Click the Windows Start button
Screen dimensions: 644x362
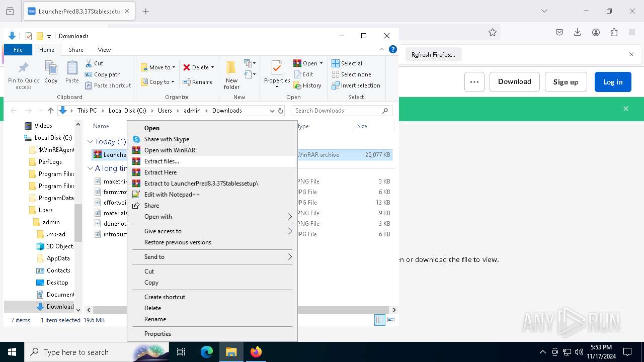coord(12,352)
